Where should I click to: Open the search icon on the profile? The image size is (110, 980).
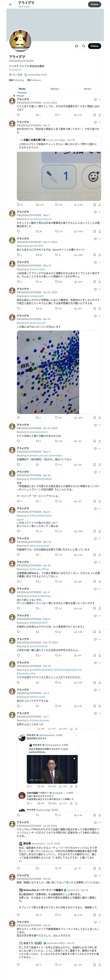pos(83,46)
